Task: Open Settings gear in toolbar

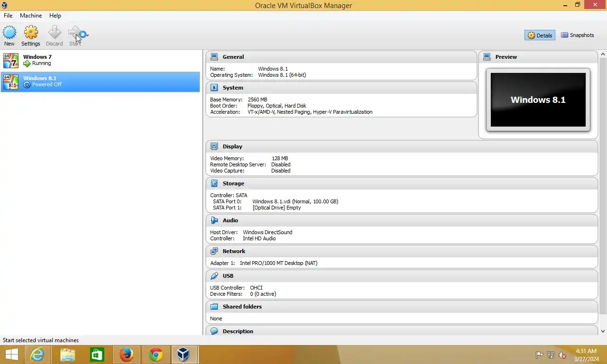Action: click(x=31, y=33)
